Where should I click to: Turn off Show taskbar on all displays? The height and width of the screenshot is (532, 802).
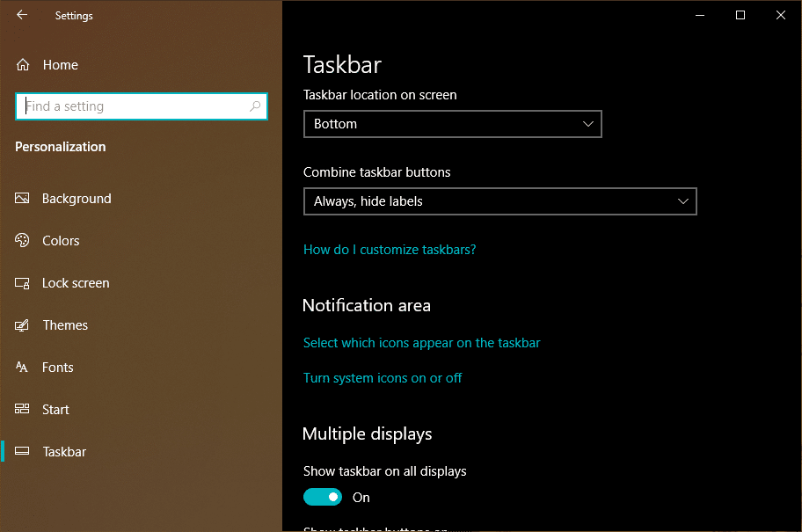[x=323, y=498]
